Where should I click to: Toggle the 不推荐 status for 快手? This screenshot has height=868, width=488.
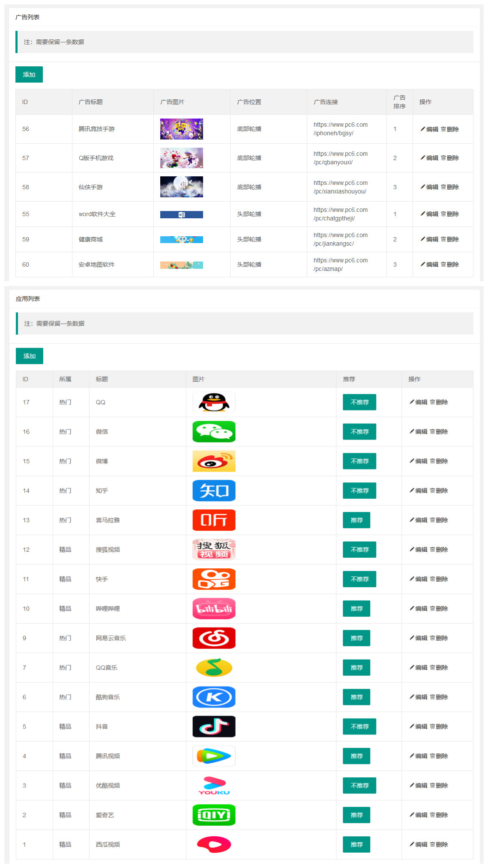359,579
